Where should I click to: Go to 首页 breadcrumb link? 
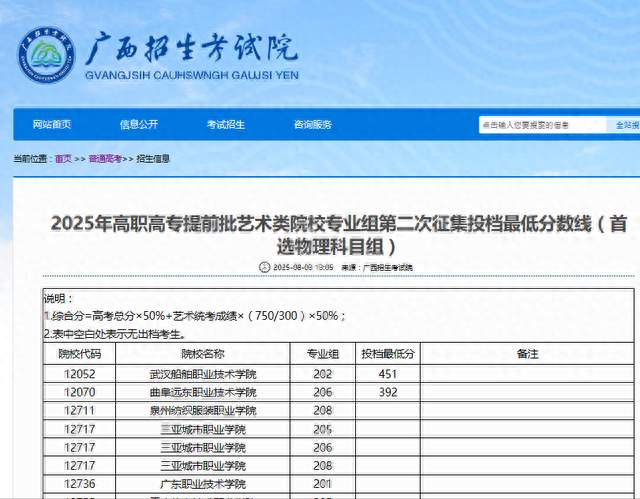[63, 159]
